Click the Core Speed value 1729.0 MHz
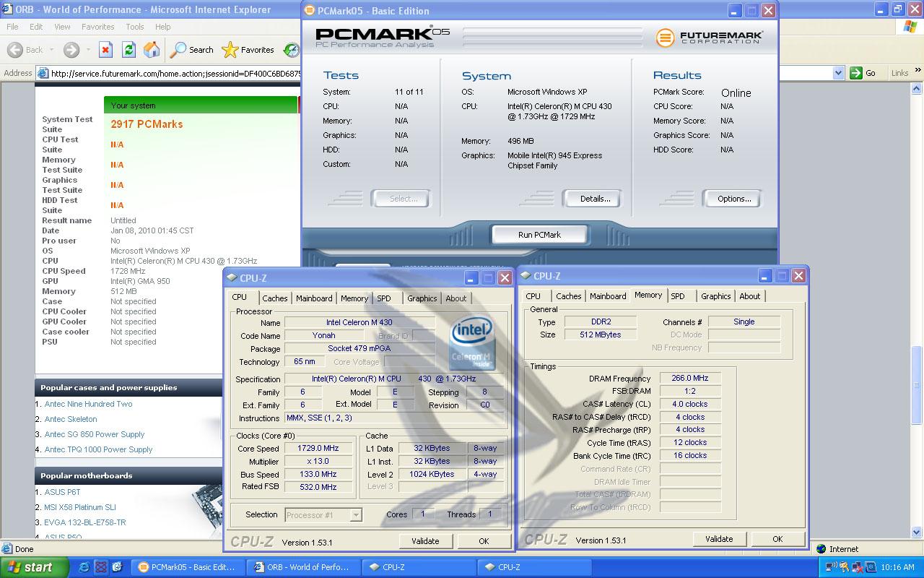Image resolution: width=924 pixels, height=578 pixels. click(x=318, y=449)
